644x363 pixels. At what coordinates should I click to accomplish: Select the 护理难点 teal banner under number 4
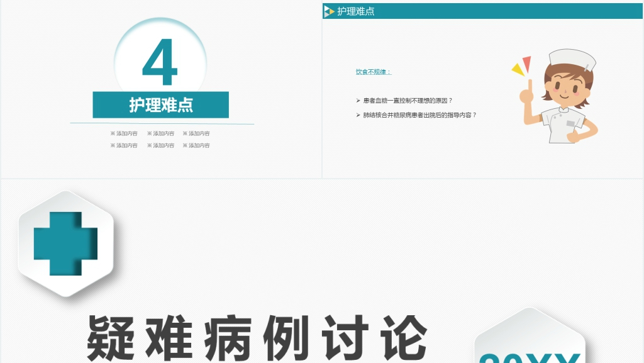[160, 104]
